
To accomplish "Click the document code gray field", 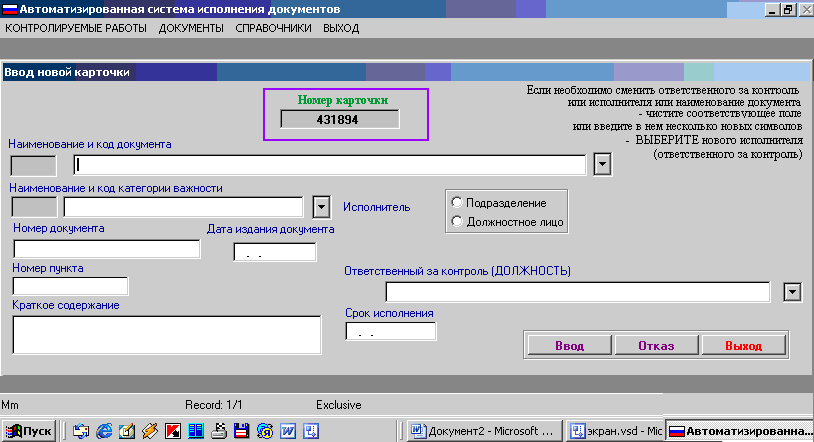I will click(33, 166).
